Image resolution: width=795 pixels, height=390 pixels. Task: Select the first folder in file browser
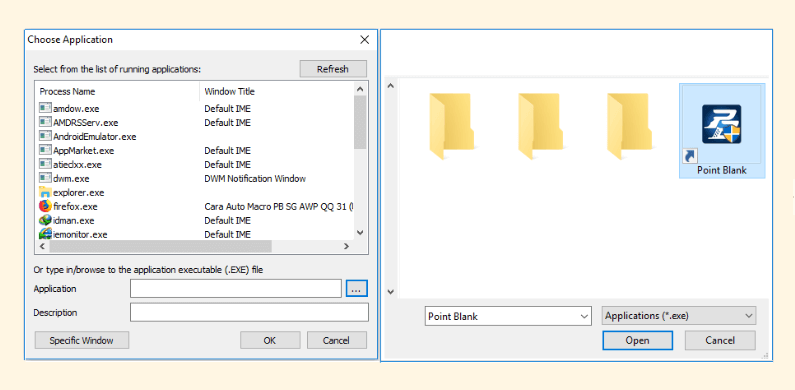452,127
